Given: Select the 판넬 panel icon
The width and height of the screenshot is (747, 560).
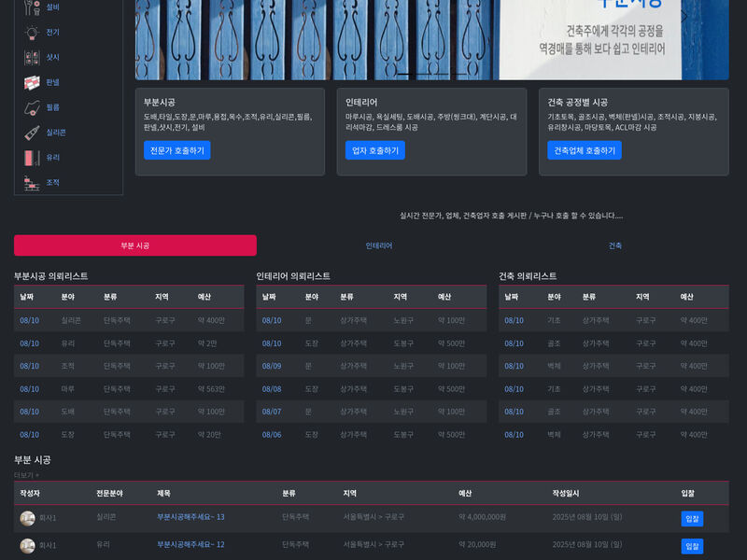Looking at the screenshot, I should pyautogui.click(x=32, y=82).
